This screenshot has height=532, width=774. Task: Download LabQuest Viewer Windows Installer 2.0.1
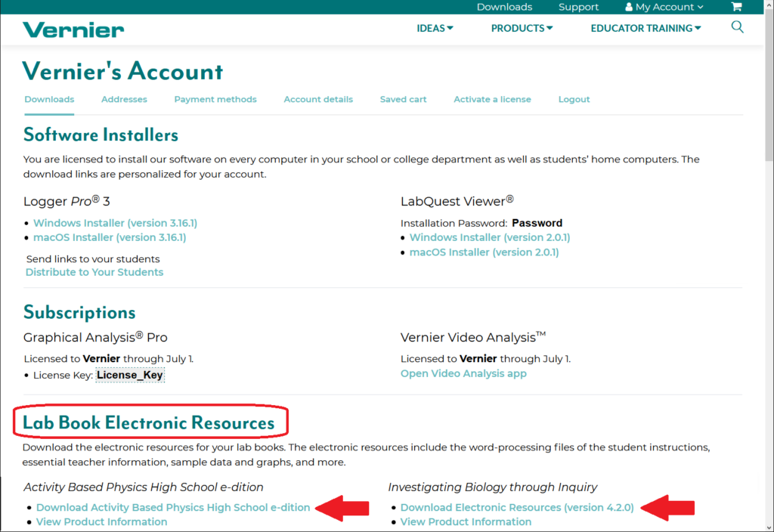(490, 237)
